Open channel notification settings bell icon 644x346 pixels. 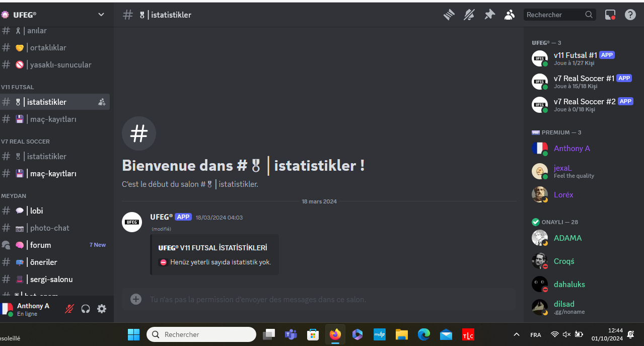pos(469,15)
